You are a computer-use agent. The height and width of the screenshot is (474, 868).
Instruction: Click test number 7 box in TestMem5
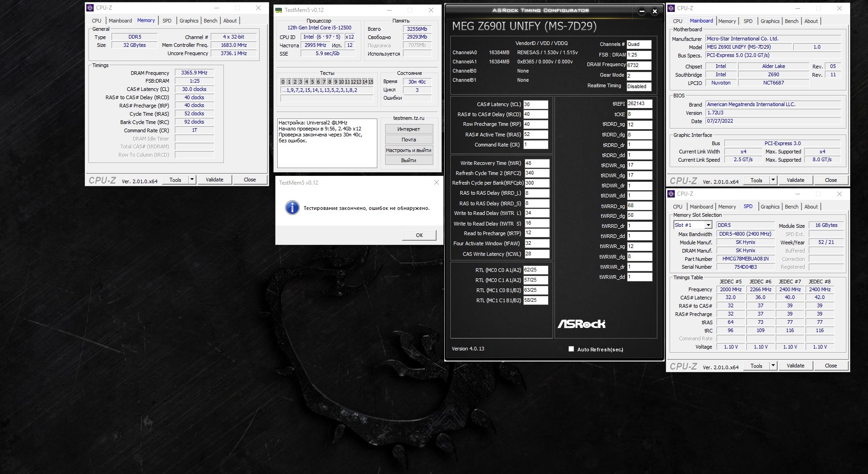(324, 82)
